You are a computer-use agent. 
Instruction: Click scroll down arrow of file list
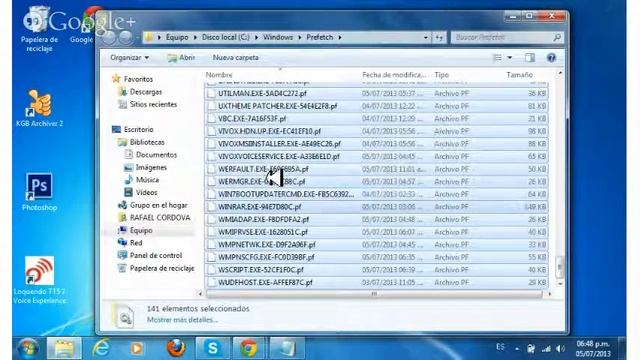click(560, 283)
